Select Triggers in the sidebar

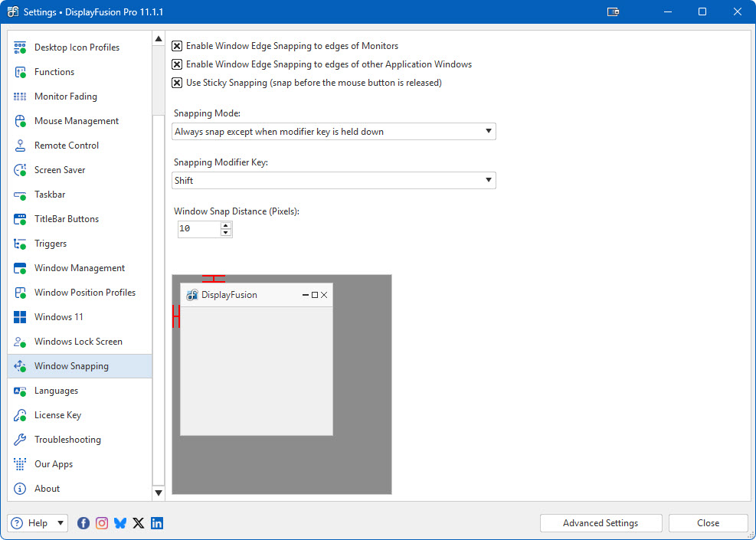51,244
